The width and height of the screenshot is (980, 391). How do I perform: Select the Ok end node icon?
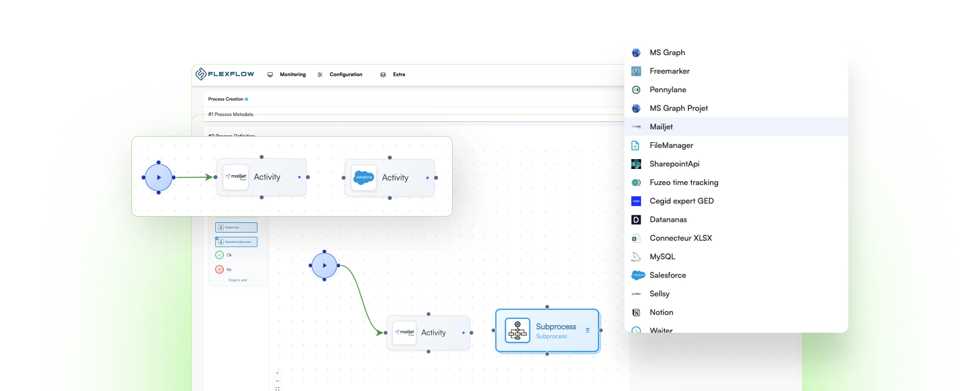(x=220, y=255)
